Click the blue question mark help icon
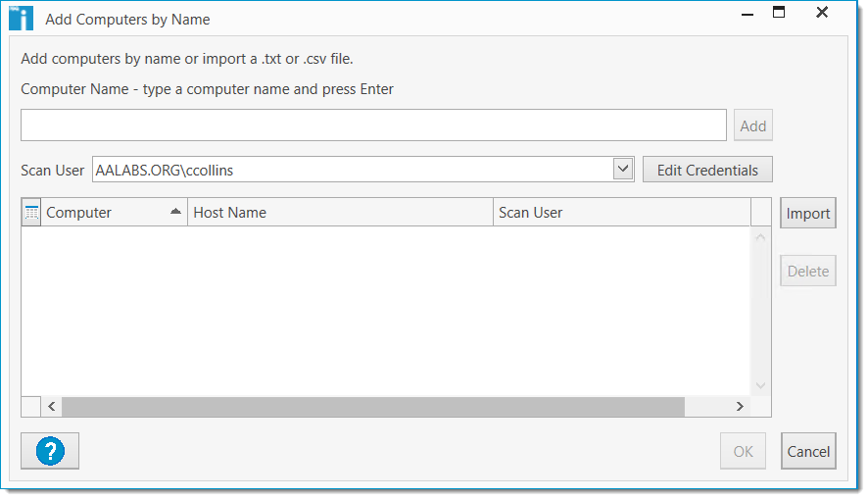 (x=50, y=451)
